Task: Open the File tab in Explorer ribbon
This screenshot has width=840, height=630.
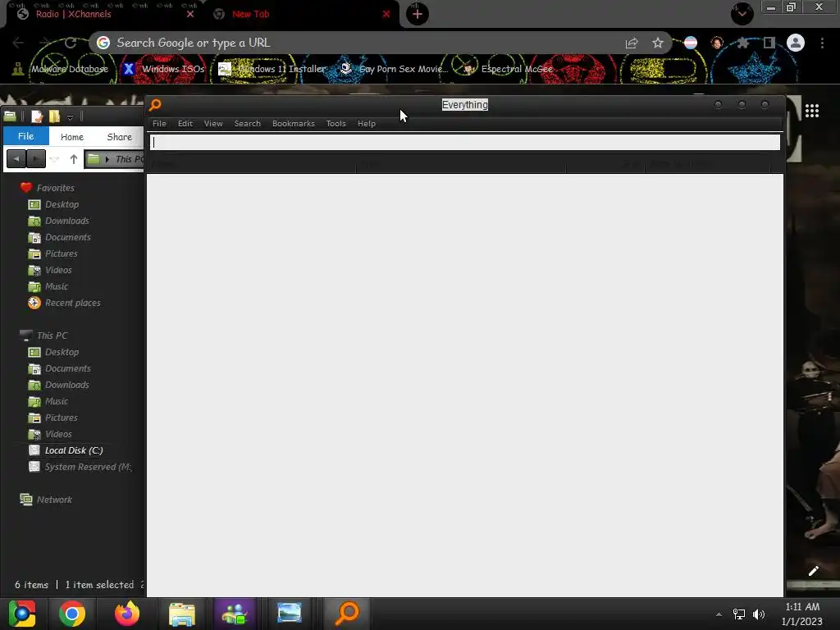Action: [x=25, y=136]
